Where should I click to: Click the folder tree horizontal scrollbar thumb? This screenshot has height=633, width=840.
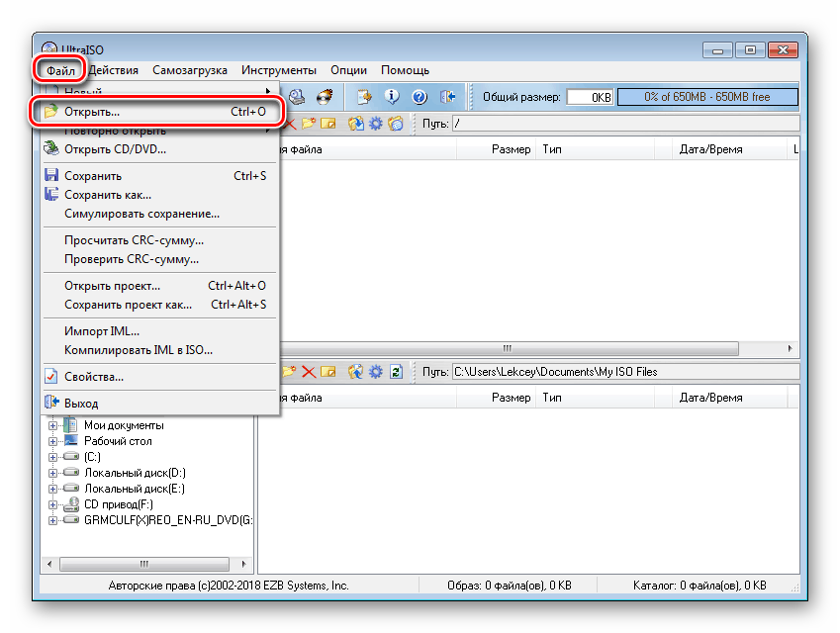(x=144, y=564)
